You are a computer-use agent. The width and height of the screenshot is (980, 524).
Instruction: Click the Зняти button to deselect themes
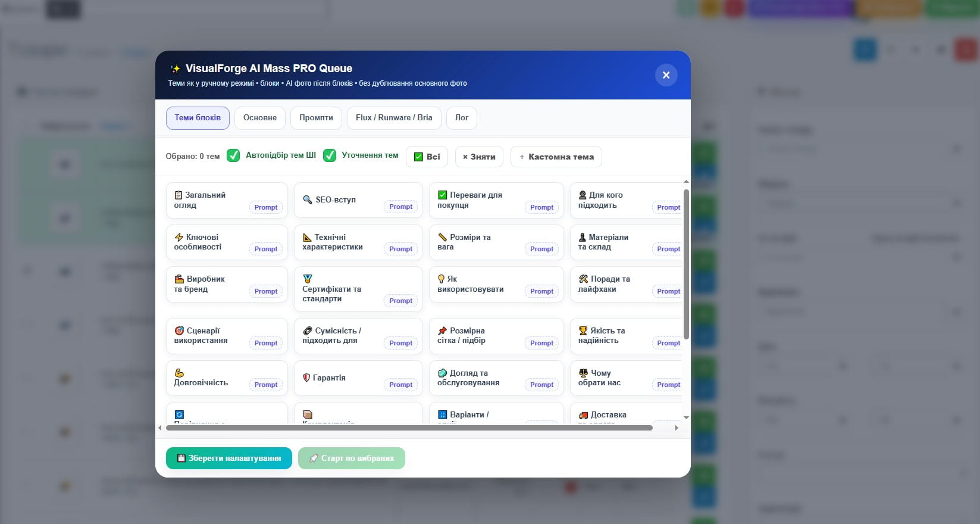pos(479,157)
